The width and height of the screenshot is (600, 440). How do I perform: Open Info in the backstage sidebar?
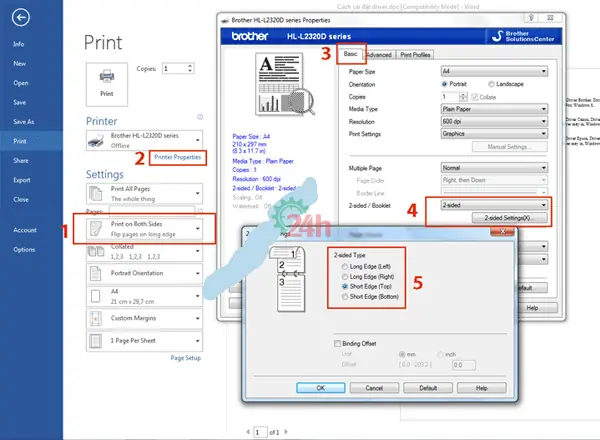pos(19,44)
